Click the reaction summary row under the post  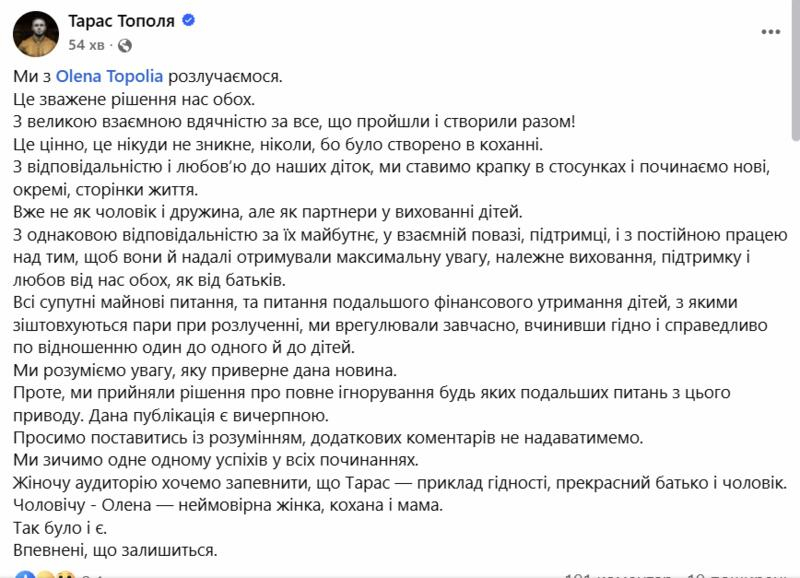click(x=55, y=574)
